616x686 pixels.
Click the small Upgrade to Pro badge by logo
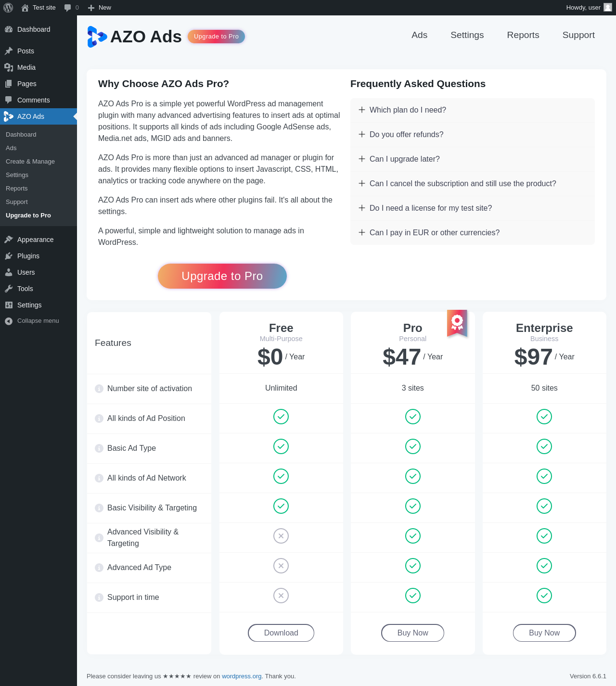point(216,37)
